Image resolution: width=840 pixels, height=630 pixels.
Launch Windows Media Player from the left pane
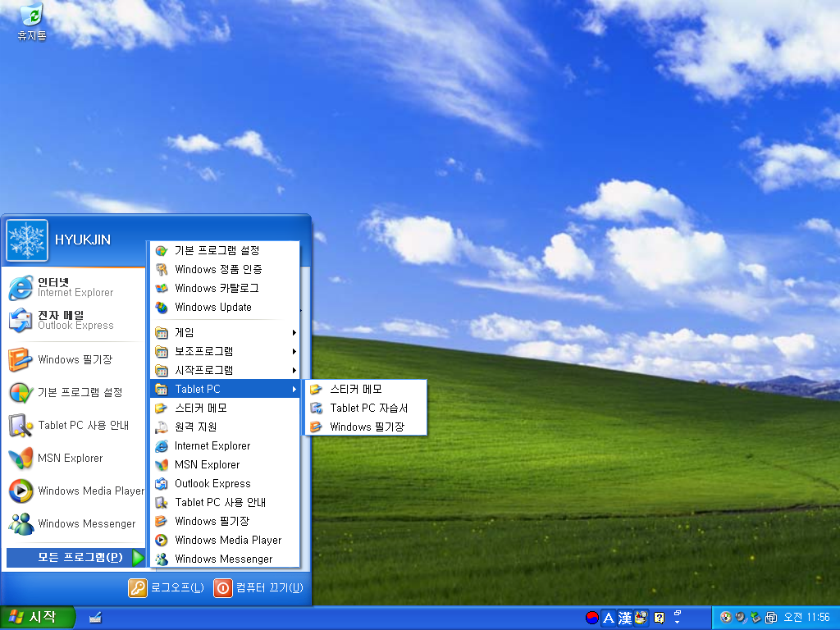[x=75, y=491]
